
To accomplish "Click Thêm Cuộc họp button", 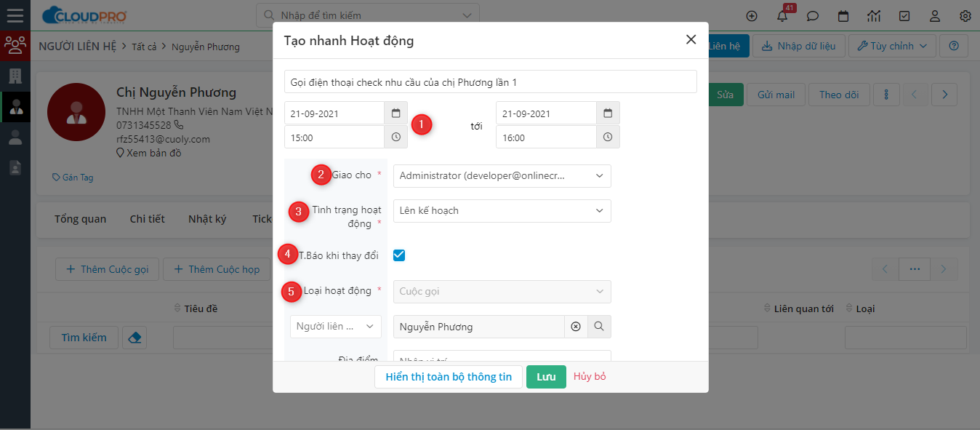I will pyautogui.click(x=217, y=269).
